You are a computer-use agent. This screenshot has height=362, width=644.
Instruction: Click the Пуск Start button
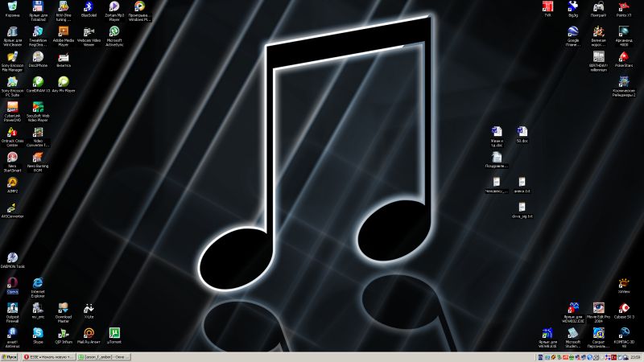point(10,357)
